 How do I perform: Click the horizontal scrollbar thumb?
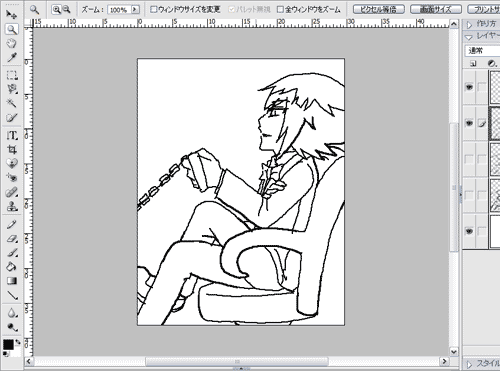pos(237,361)
